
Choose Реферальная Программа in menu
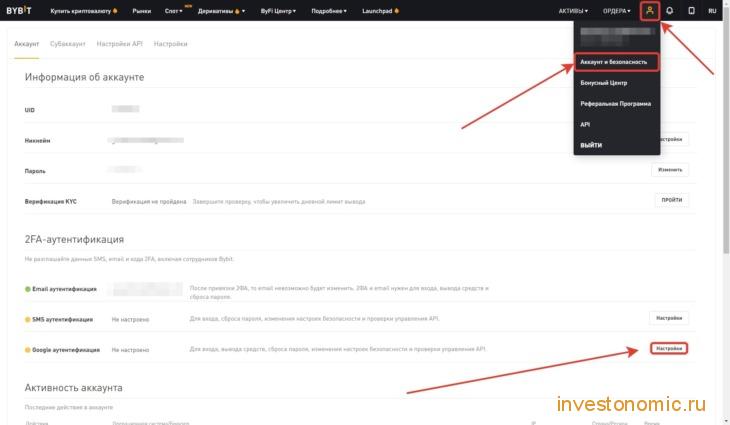point(615,104)
